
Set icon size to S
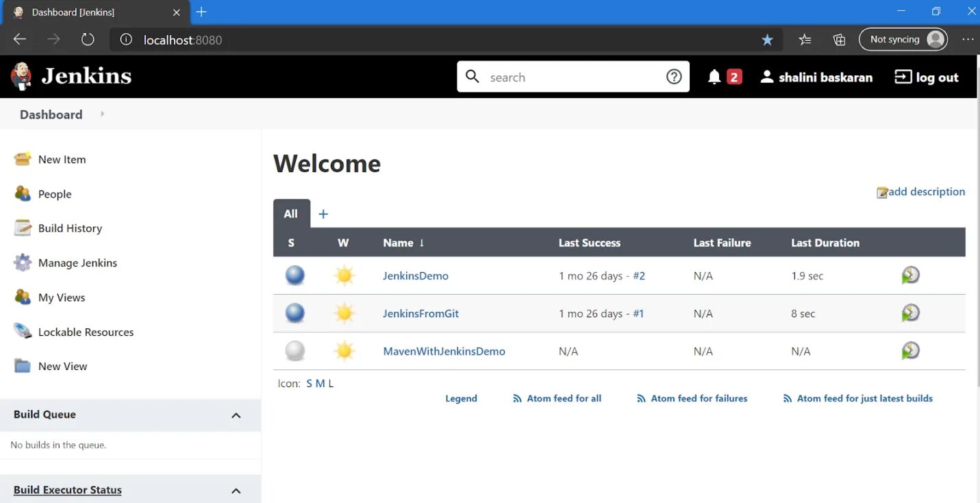point(309,383)
